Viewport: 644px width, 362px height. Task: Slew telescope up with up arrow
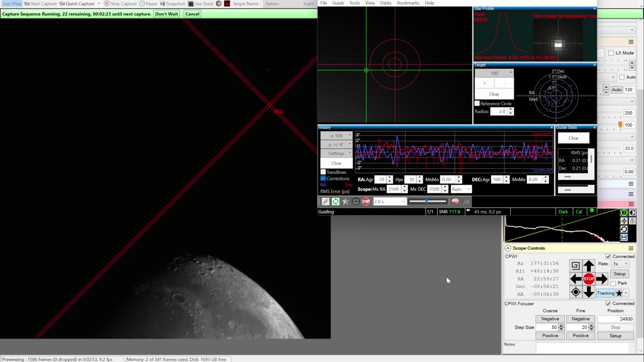pos(589,265)
